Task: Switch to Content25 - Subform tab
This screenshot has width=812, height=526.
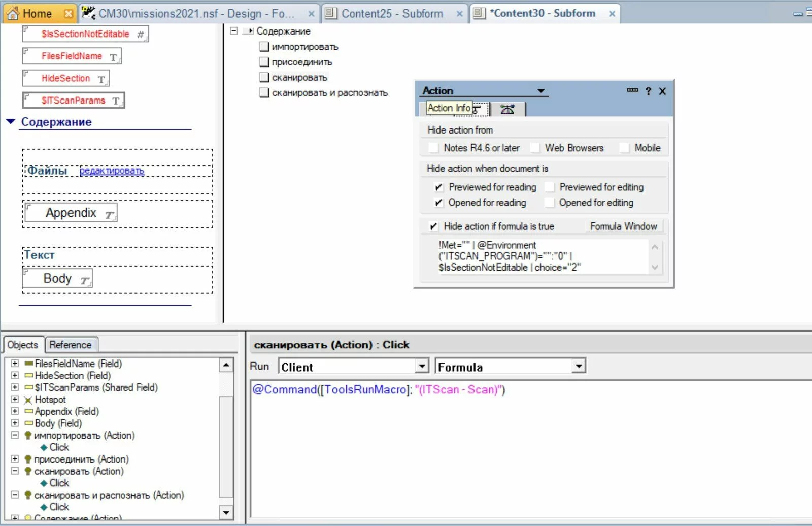Action: pyautogui.click(x=391, y=14)
